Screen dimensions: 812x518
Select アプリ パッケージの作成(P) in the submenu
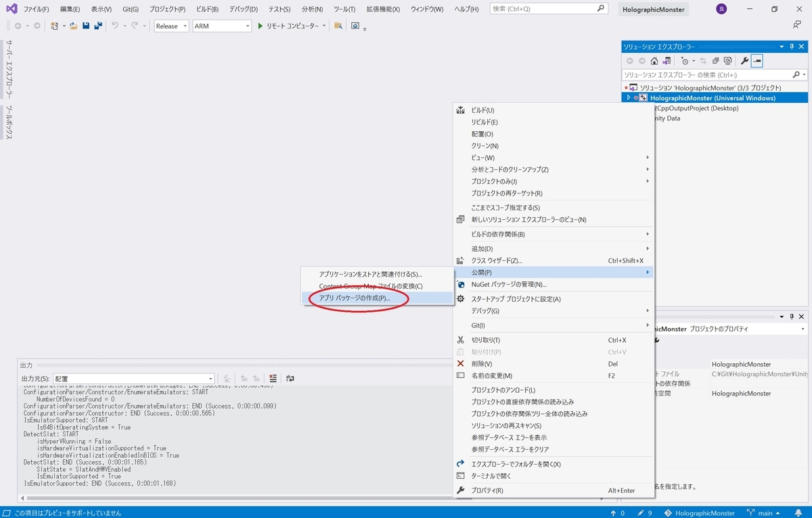click(x=378, y=298)
